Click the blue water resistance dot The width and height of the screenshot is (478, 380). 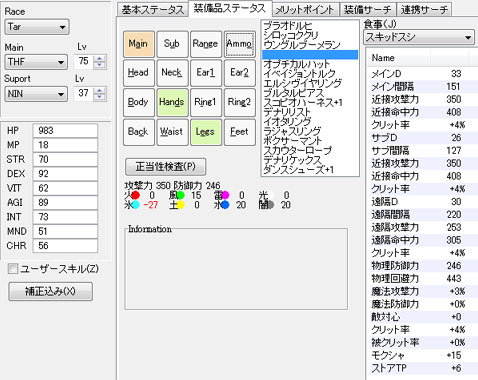pyautogui.click(x=225, y=205)
